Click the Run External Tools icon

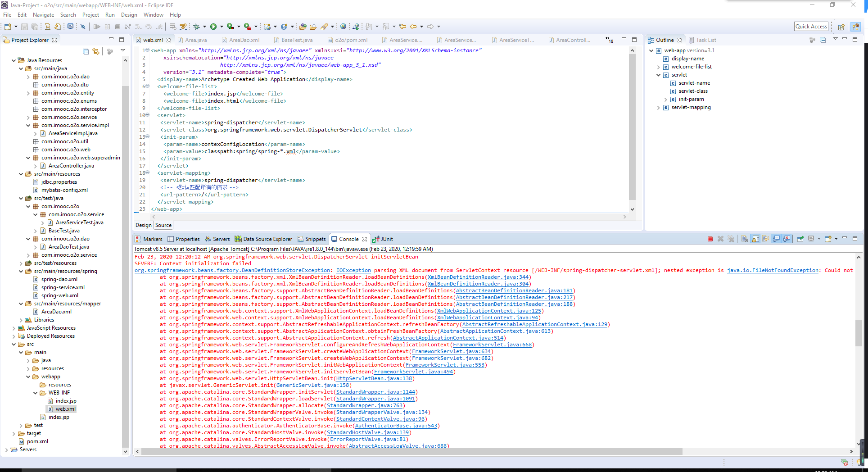[247, 27]
